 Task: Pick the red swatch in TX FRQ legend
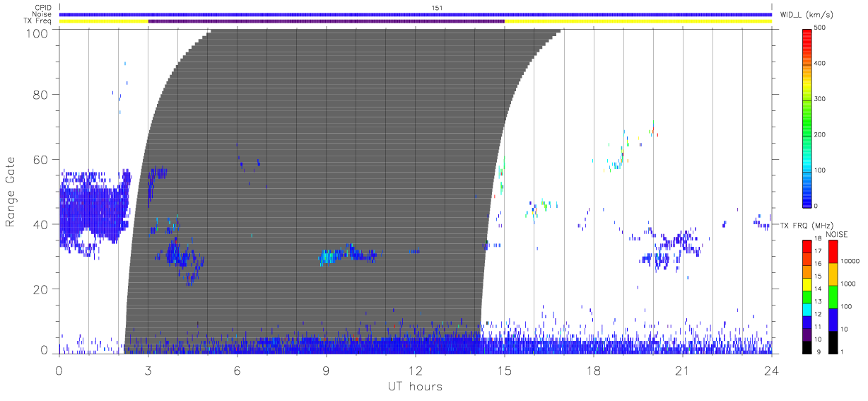[807, 246]
